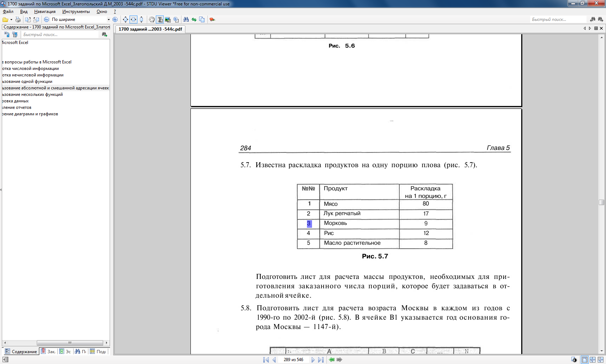Click the blue plus zoom in button

click(x=115, y=19)
